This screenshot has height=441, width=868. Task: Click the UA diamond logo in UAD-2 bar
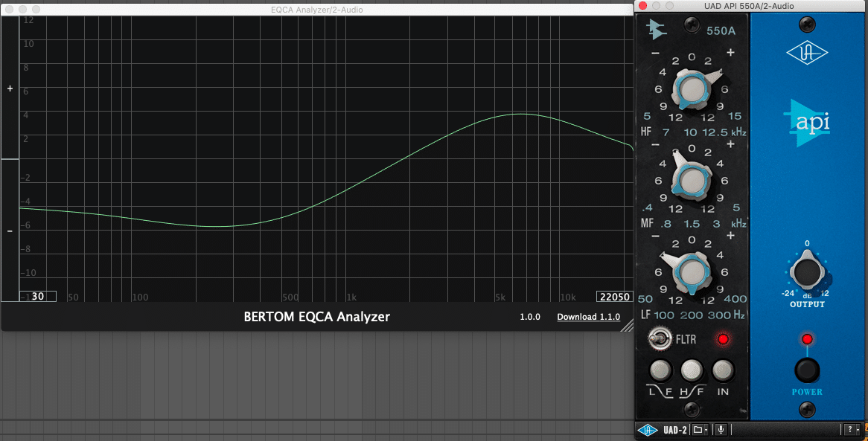click(x=647, y=430)
